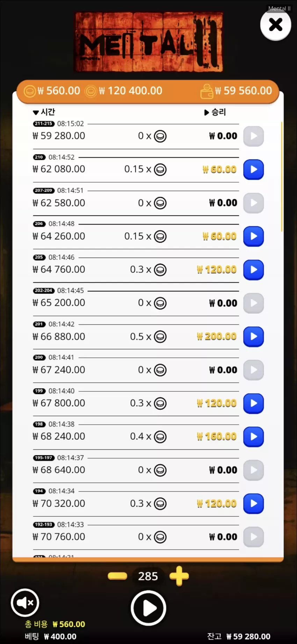Click the ₩560.00 coin icon in header
Screen dimensions: 297x644
(30, 91)
